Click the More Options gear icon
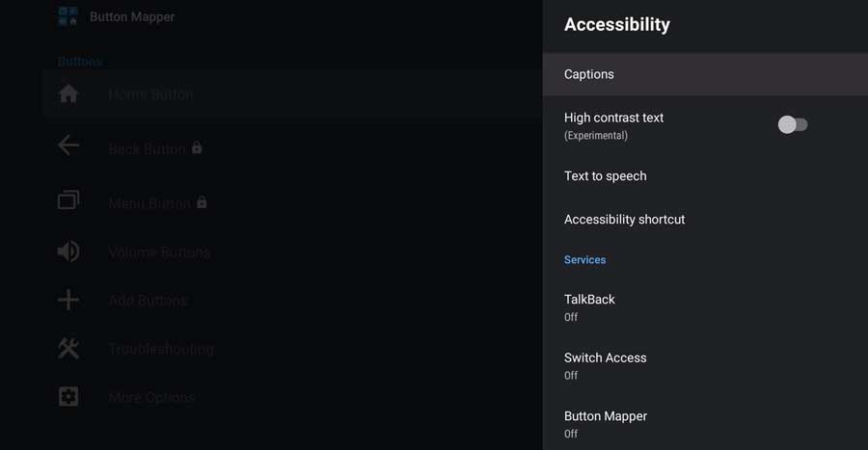868x450 pixels. pyautogui.click(x=68, y=396)
